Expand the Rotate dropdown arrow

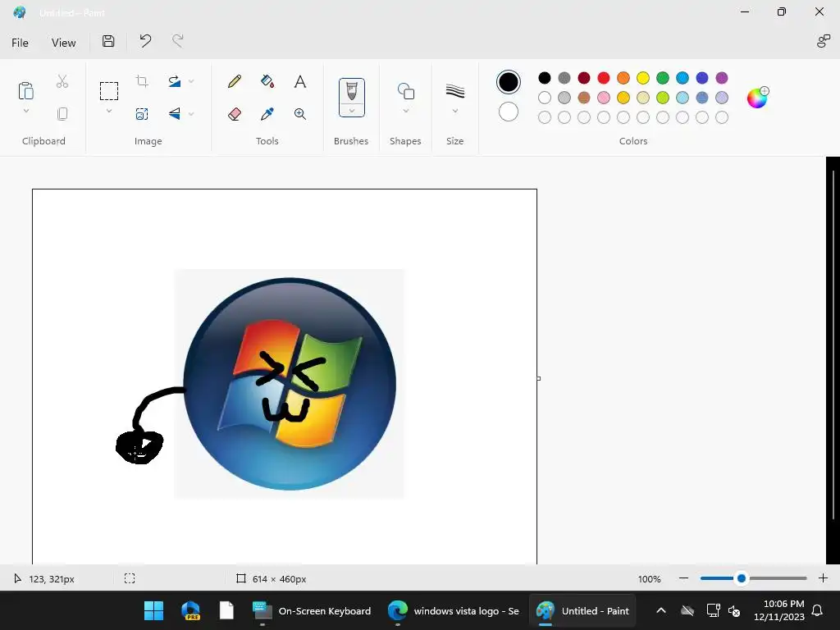tap(191, 81)
